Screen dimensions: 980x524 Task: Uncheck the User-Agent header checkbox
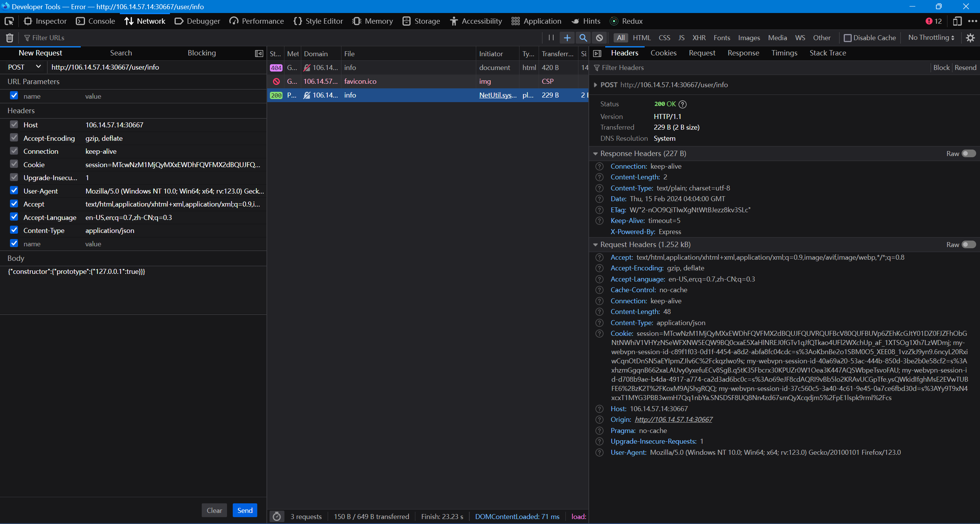(14, 190)
